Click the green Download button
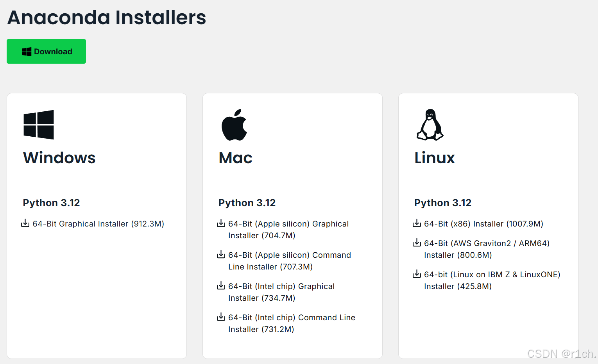 click(46, 51)
